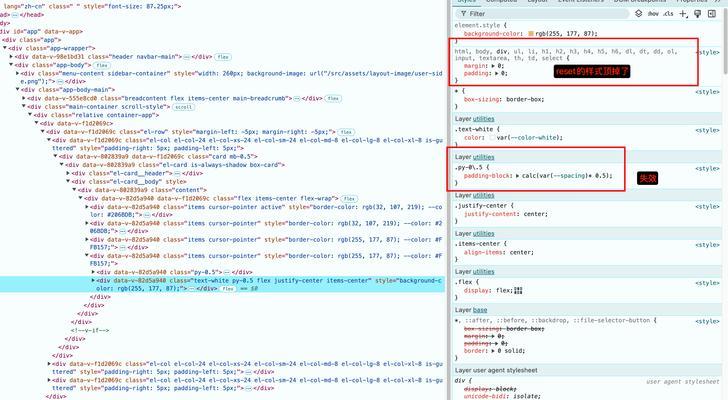Expand ellipsis in header navbar-main node
The image size is (728, 400).
(187, 57)
